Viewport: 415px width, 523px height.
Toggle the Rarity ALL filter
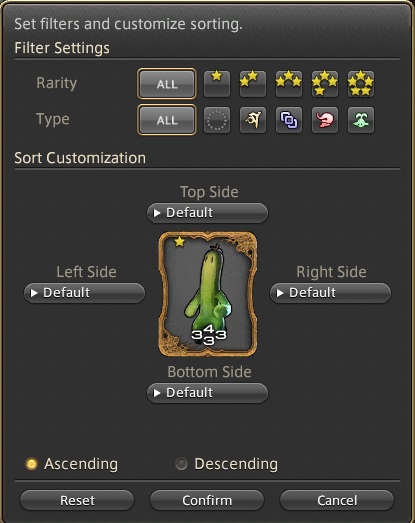pos(166,84)
